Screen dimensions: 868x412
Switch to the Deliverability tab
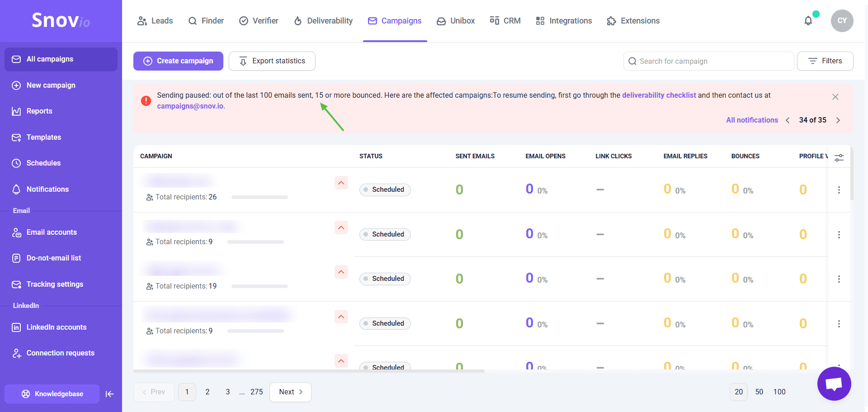tap(323, 21)
